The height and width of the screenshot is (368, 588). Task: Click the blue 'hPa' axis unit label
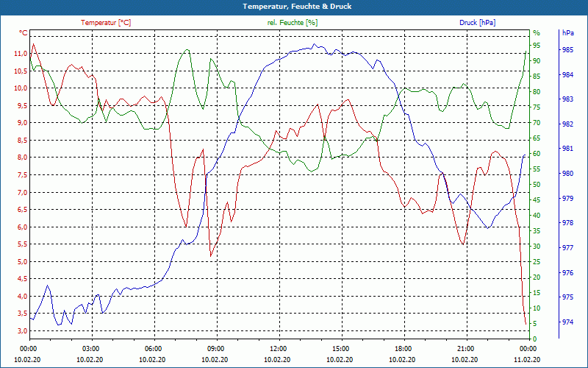pyautogui.click(x=567, y=33)
